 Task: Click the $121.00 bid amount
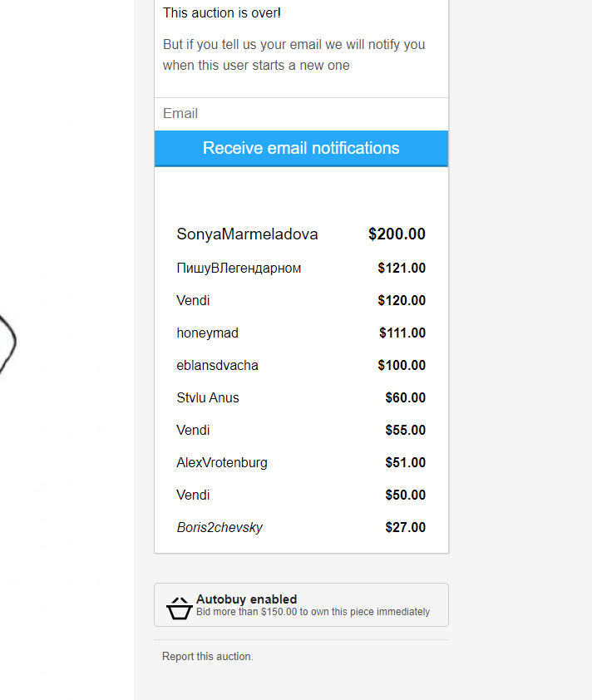402,269
